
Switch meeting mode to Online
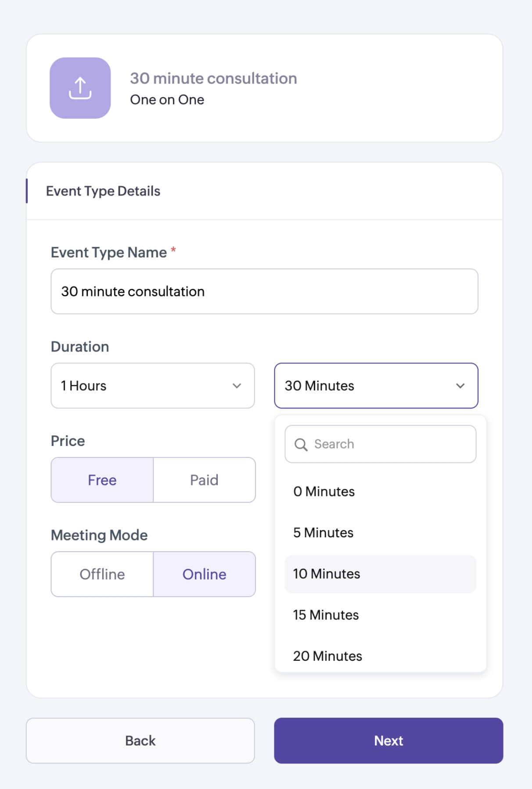pos(204,574)
